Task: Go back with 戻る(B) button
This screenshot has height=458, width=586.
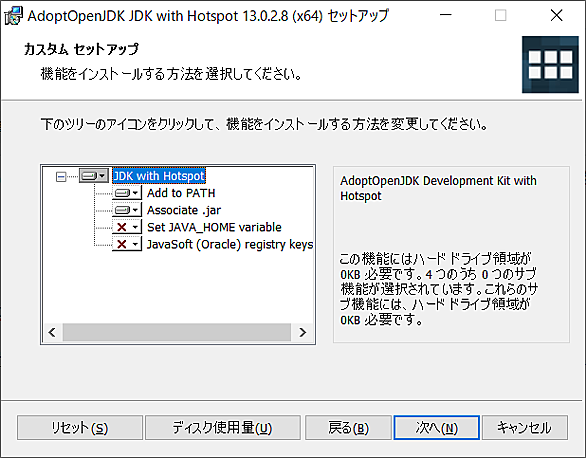Action: point(348,428)
